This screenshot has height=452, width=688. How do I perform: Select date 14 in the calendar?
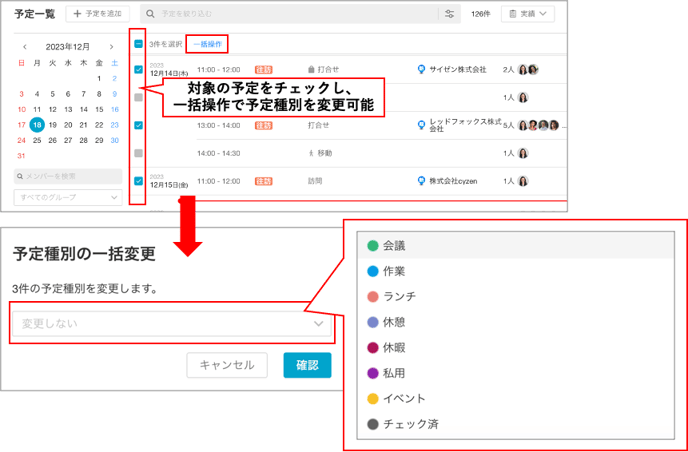point(84,109)
